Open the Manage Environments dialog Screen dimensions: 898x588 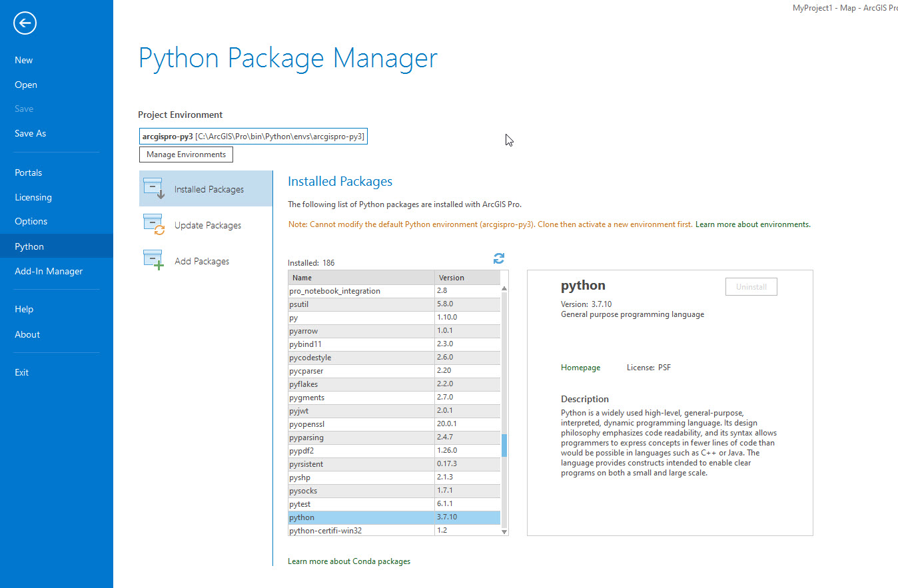[186, 154]
